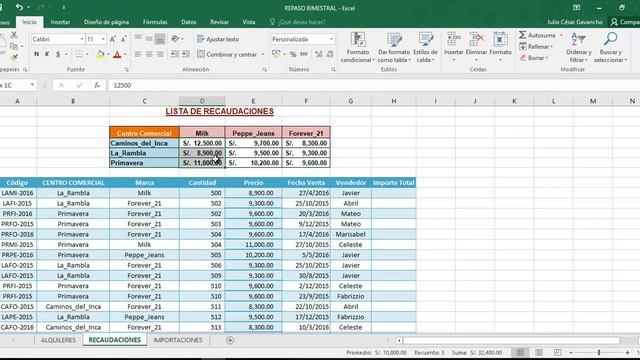640x360 pixels.
Task: Open font color dropdown arrow
Action: [x=125, y=54]
